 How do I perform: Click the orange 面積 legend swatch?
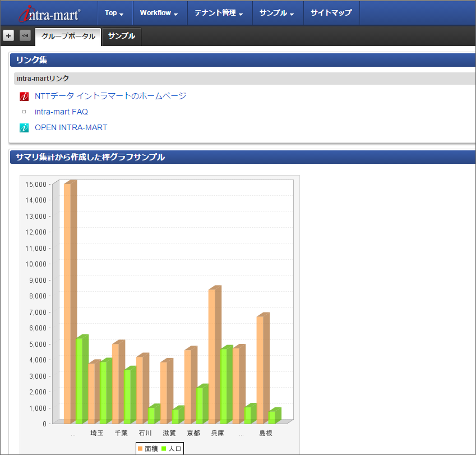(140, 449)
